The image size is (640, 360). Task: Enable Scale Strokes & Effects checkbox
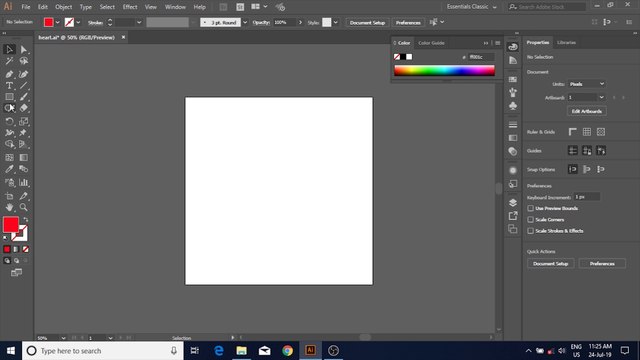coord(531,231)
